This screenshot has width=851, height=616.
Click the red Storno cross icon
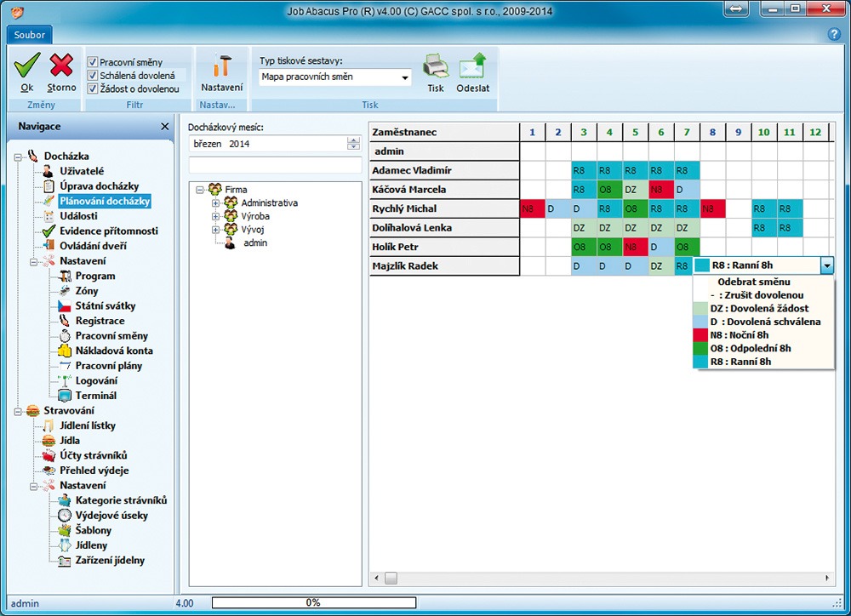point(61,66)
